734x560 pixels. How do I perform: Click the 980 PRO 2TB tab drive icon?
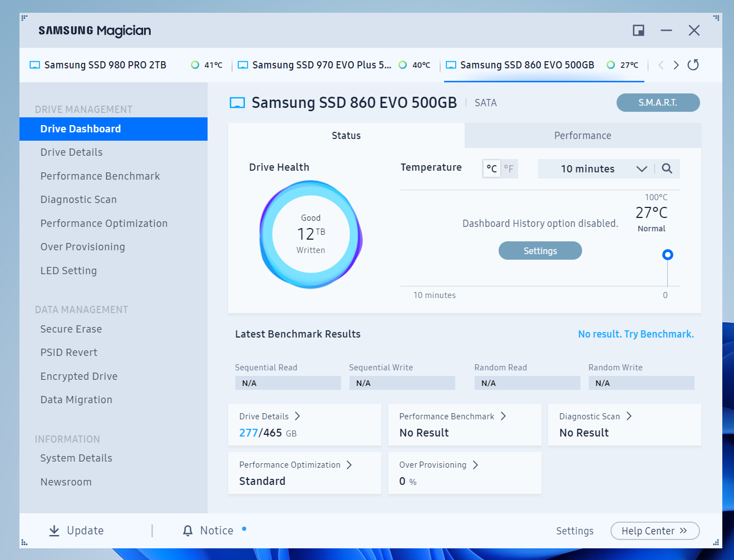point(35,65)
